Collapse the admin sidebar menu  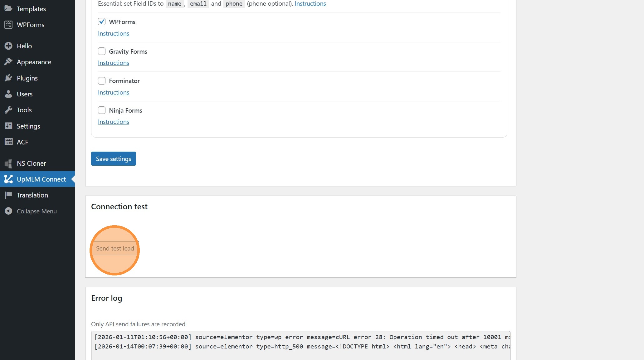point(37,211)
